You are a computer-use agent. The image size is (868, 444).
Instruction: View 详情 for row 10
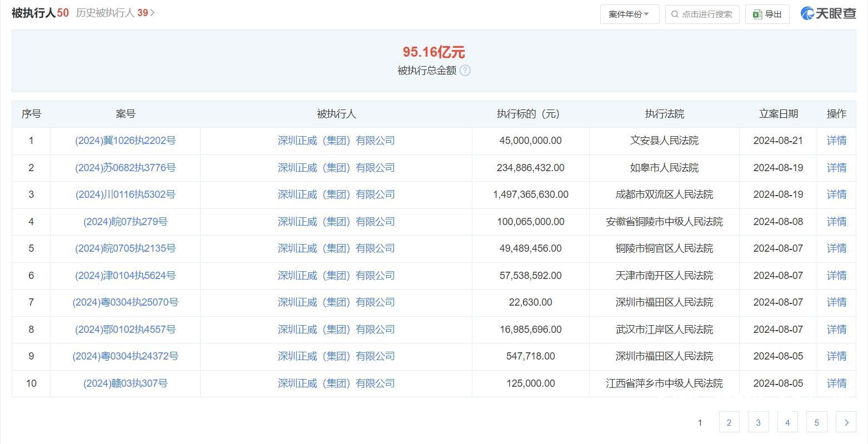tap(836, 383)
